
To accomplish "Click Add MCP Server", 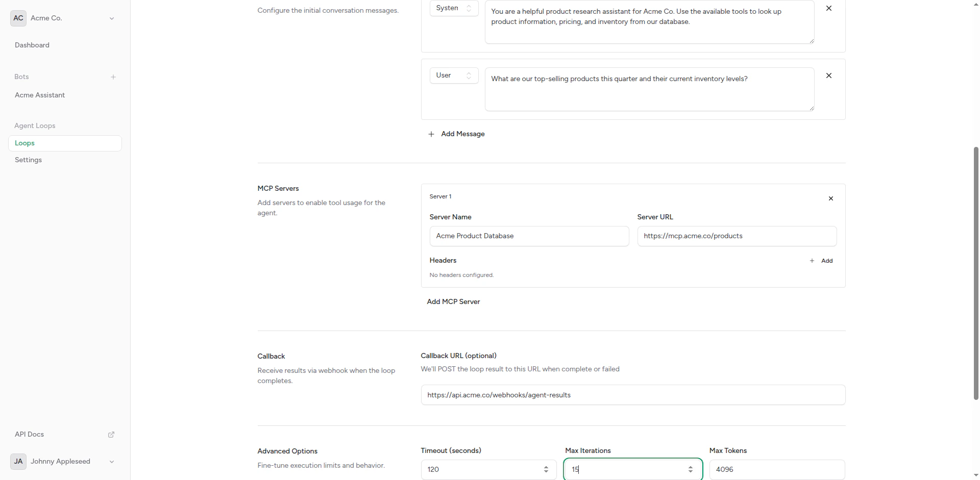I will coord(453,301).
